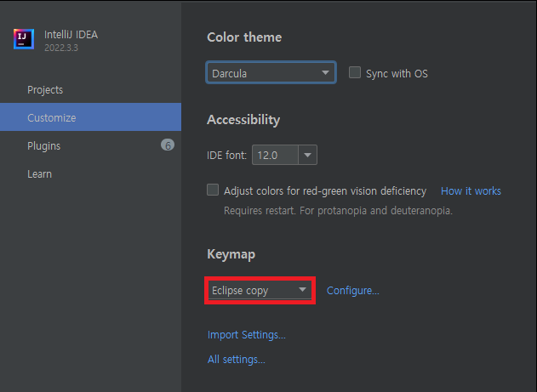This screenshot has width=537, height=392.
Task: Click the Plugins update count badge
Action: (168, 145)
